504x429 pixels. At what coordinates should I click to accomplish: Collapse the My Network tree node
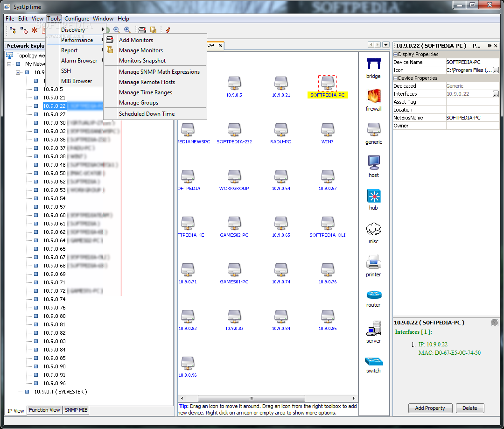pyautogui.click(x=9, y=64)
